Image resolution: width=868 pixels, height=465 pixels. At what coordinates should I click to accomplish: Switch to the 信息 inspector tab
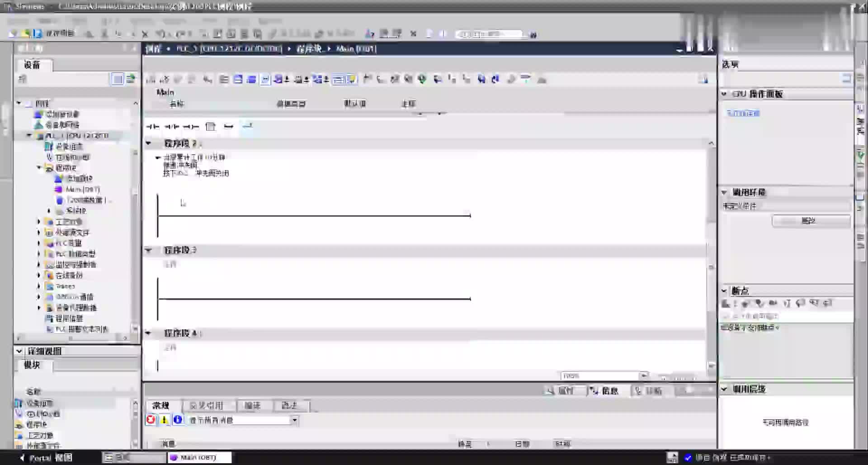[609, 391]
